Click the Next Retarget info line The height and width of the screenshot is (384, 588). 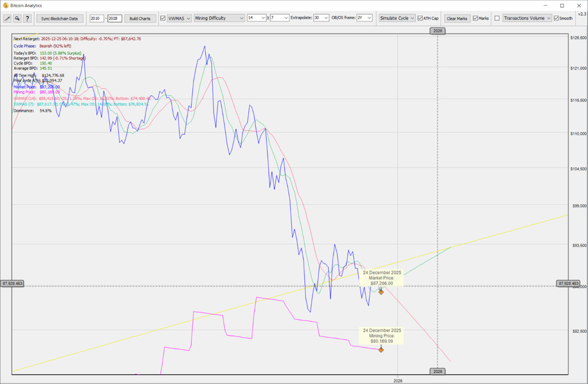pos(77,39)
